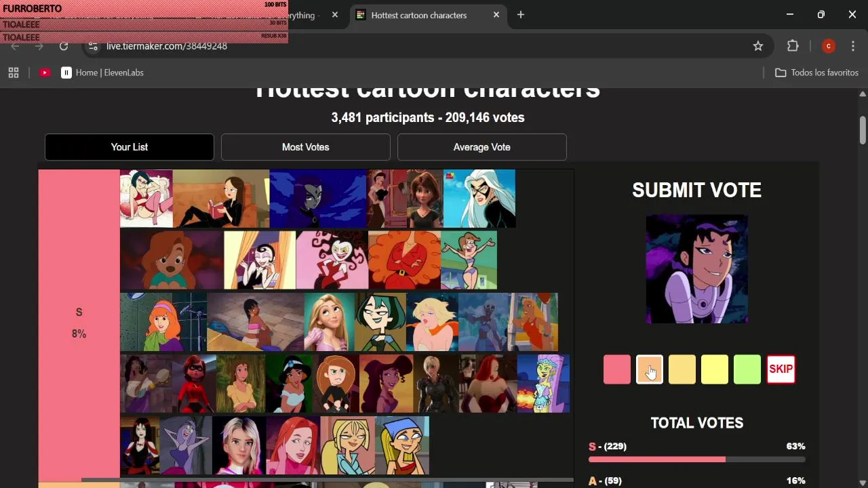Click the tier list horizontal scrollbar
This screenshot has height=488, width=868.
(328, 480)
